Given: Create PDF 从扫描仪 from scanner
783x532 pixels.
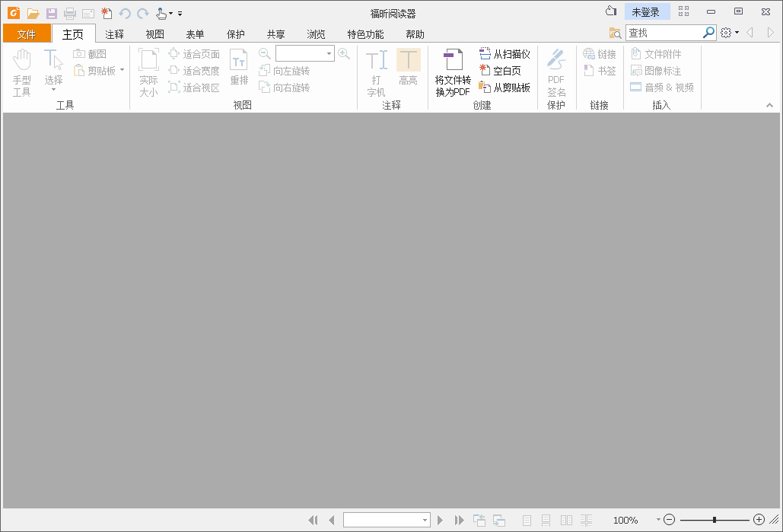Looking at the screenshot, I should (x=504, y=54).
